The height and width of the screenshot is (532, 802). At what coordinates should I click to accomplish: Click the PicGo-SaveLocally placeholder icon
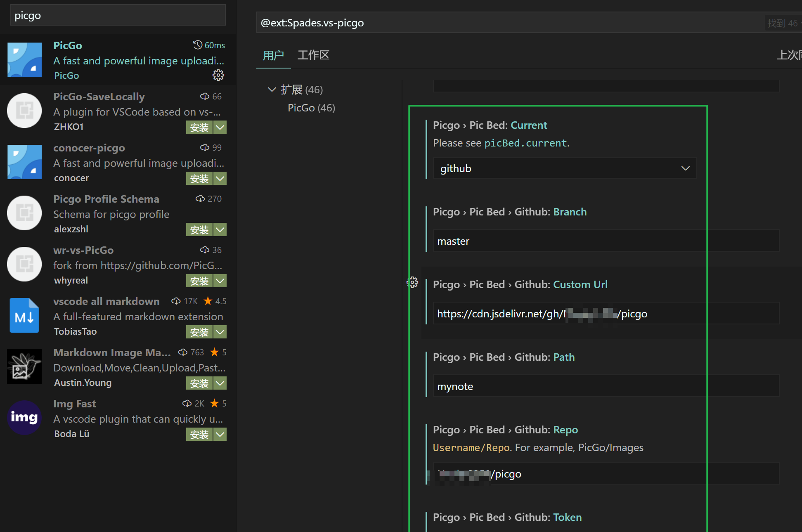click(24, 111)
